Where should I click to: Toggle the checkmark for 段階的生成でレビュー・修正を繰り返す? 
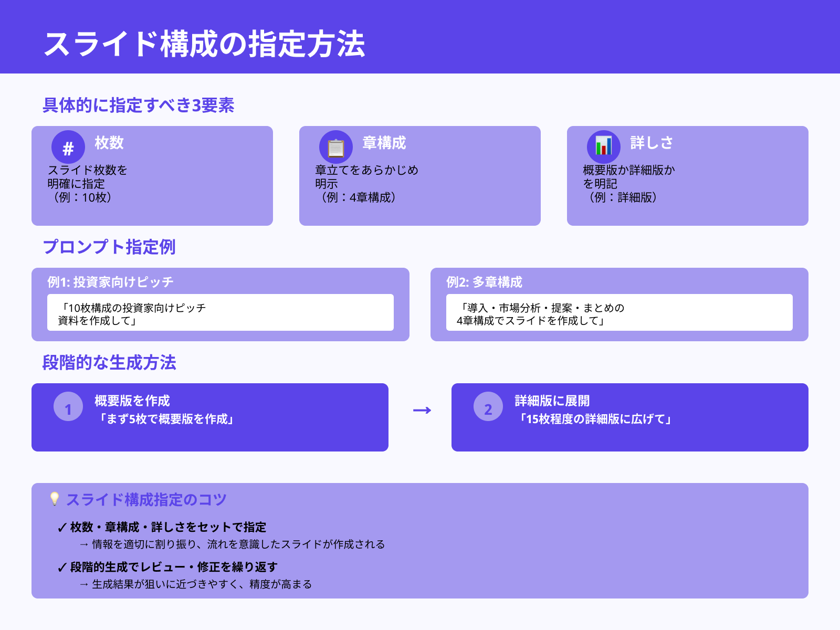(x=61, y=567)
